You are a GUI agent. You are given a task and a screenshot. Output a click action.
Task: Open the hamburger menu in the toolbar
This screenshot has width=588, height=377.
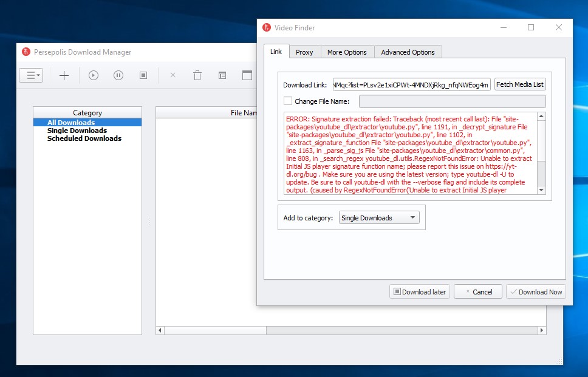pyautogui.click(x=31, y=75)
